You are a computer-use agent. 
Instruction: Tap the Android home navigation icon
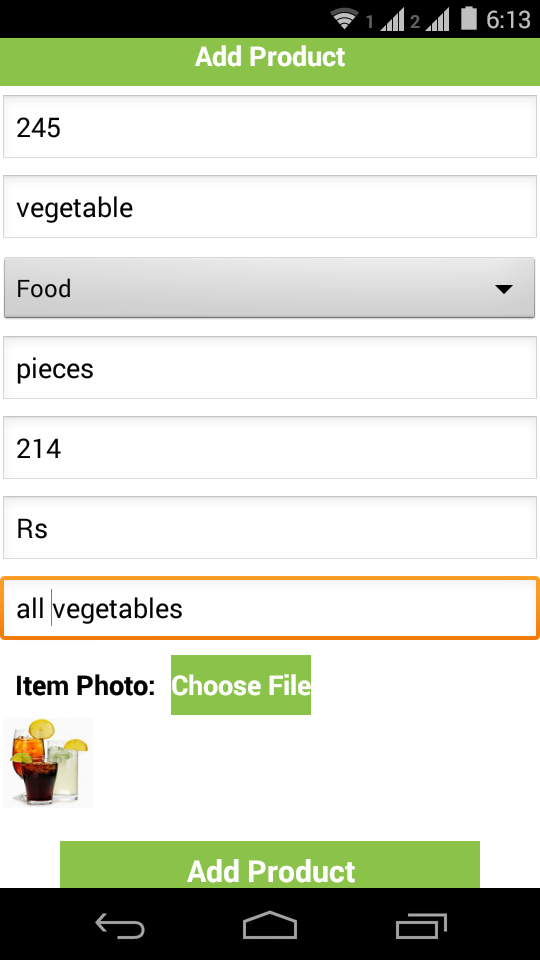click(270, 924)
